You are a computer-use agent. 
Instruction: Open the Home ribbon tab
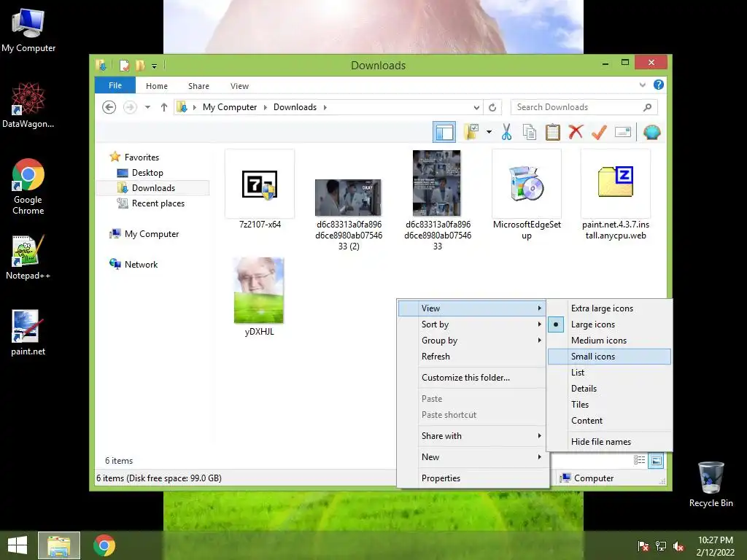(157, 86)
